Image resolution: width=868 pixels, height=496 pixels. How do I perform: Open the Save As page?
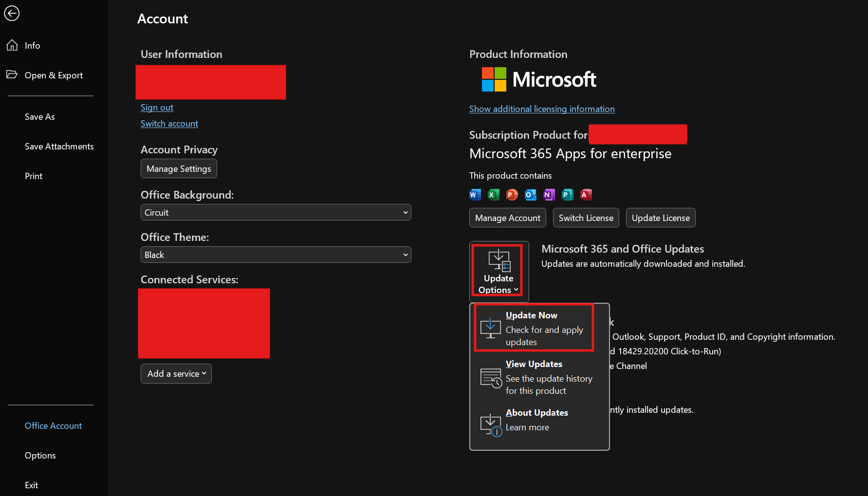pos(40,117)
